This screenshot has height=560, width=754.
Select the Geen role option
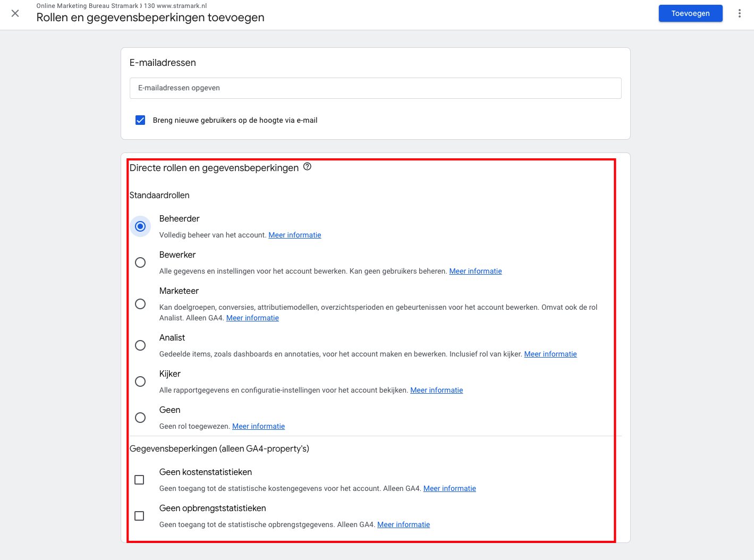click(x=140, y=418)
